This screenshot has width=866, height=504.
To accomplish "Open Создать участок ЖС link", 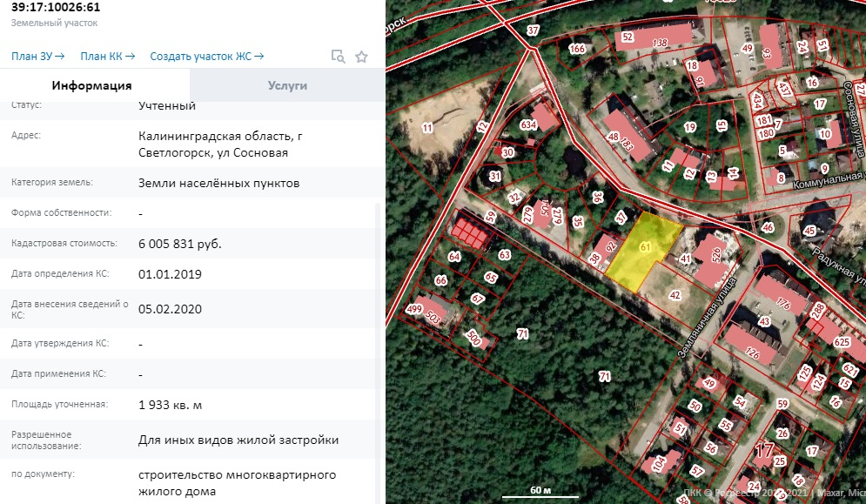I will [x=206, y=56].
